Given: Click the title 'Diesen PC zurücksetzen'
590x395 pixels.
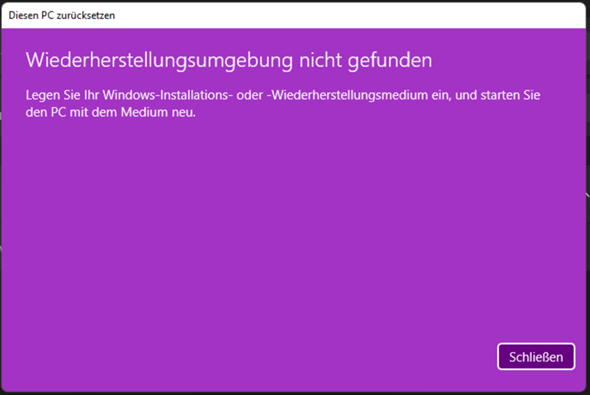Looking at the screenshot, I should click(x=62, y=15).
